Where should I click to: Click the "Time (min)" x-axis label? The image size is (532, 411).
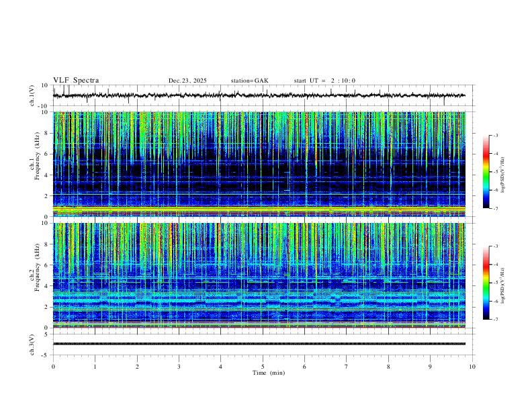click(x=269, y=373)
